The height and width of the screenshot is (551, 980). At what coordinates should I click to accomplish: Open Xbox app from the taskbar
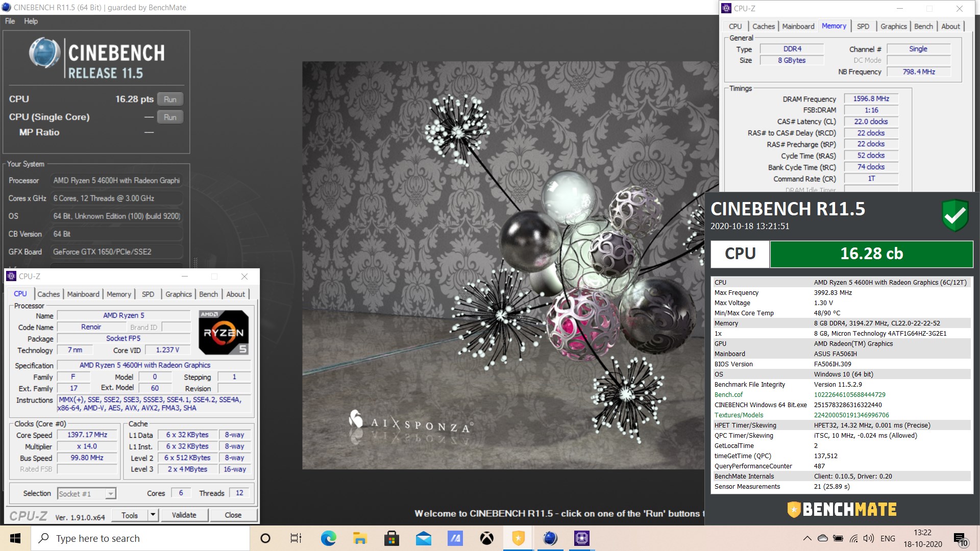pyautogui.click(x=486, y=538)
